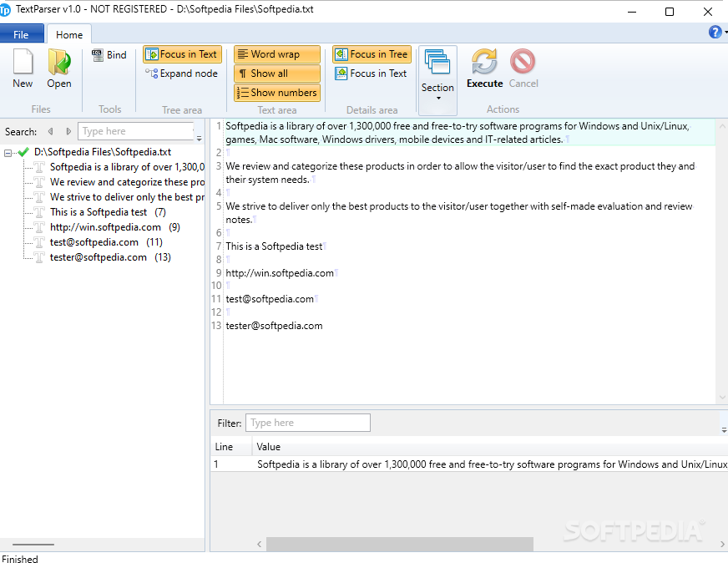The width and height of the screenshot is (728, 563).
Task: Click the Line column header
Action: [231, 447]
